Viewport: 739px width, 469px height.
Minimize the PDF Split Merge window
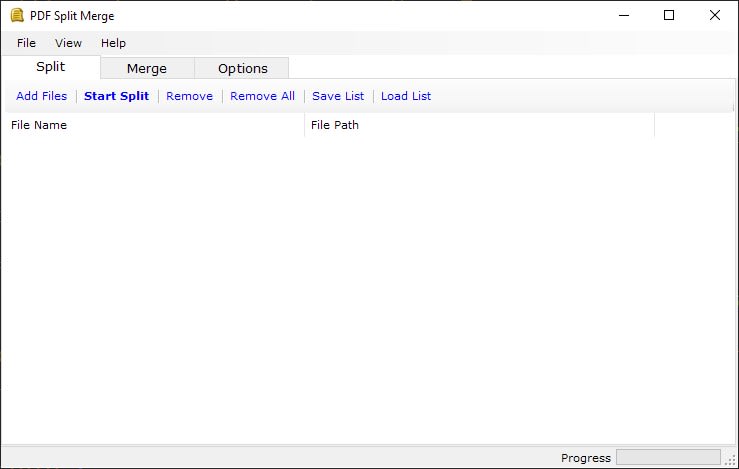pos(624,15)
